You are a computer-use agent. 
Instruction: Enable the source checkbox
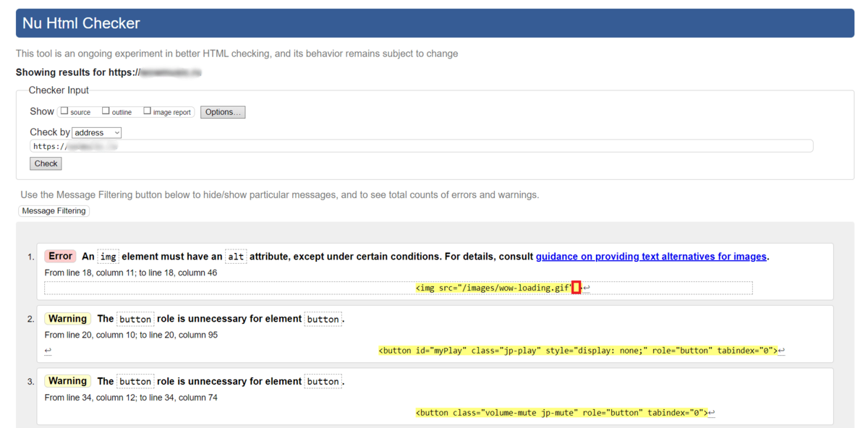[64, 111]
